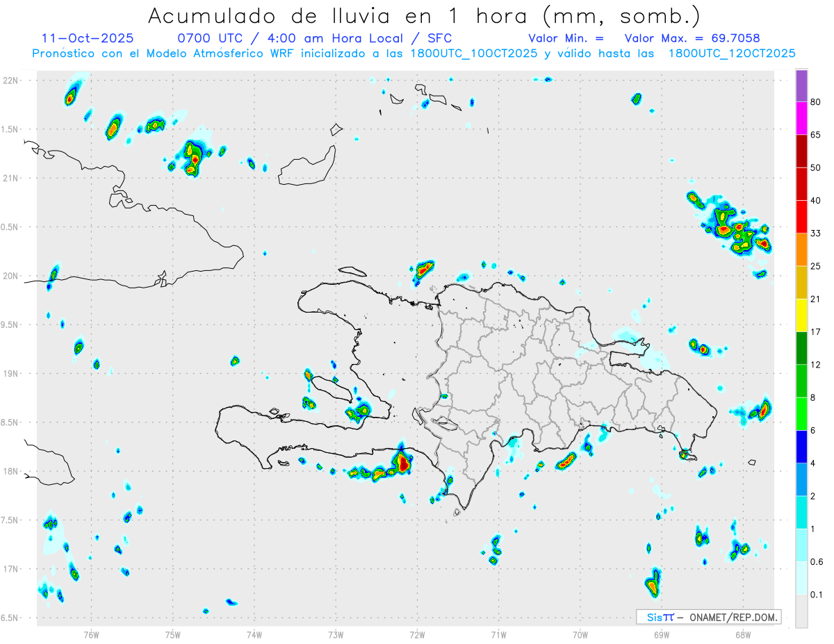Click the magenta legend swatch between 65 and 80
Image resolution: width=834 pixels, height=644 pixels.
tap(801, 118)
